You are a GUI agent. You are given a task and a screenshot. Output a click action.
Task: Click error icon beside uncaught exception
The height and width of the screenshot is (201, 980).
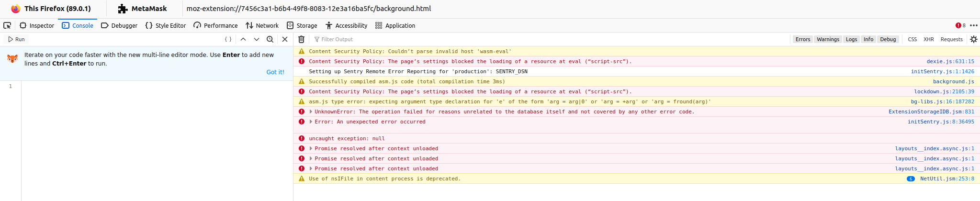(x=301, y=138)
